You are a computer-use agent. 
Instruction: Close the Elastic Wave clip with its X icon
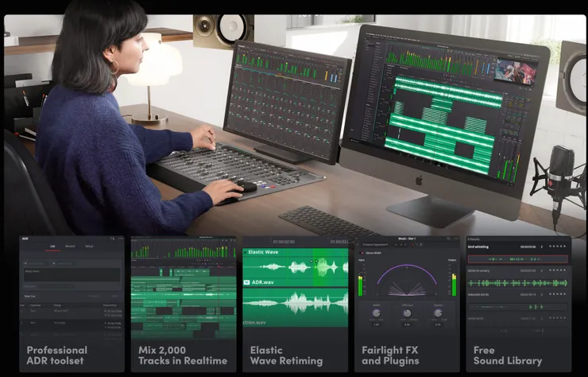click(x=246, y=252)
